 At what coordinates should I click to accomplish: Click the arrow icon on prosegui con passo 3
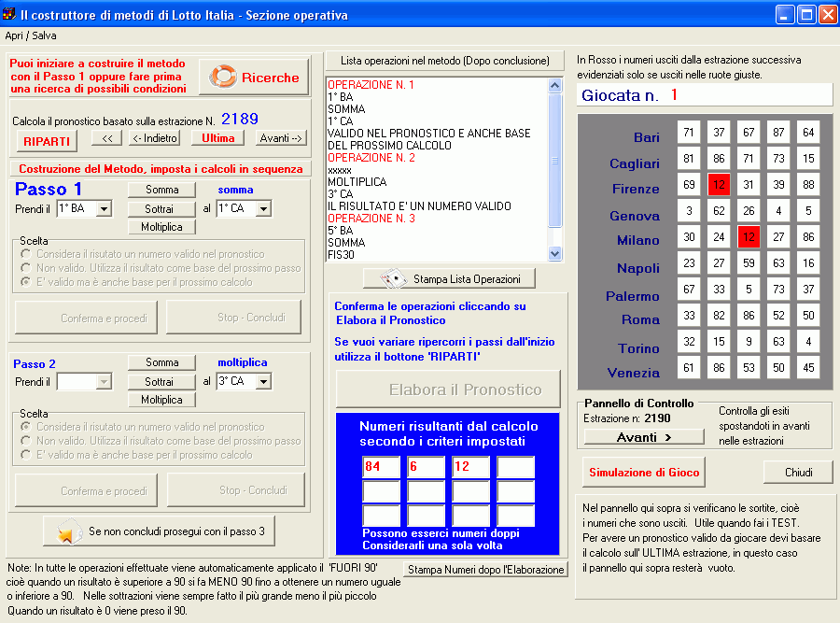tap(68, 531)
